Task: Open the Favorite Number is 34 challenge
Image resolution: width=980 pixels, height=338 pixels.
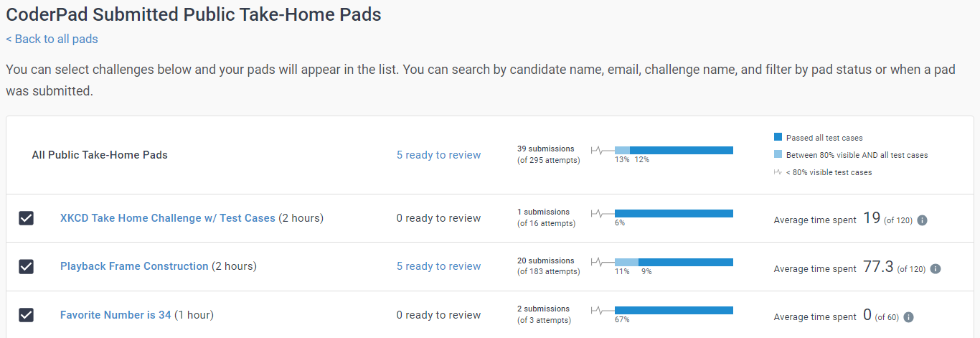Action: (116, 314)
